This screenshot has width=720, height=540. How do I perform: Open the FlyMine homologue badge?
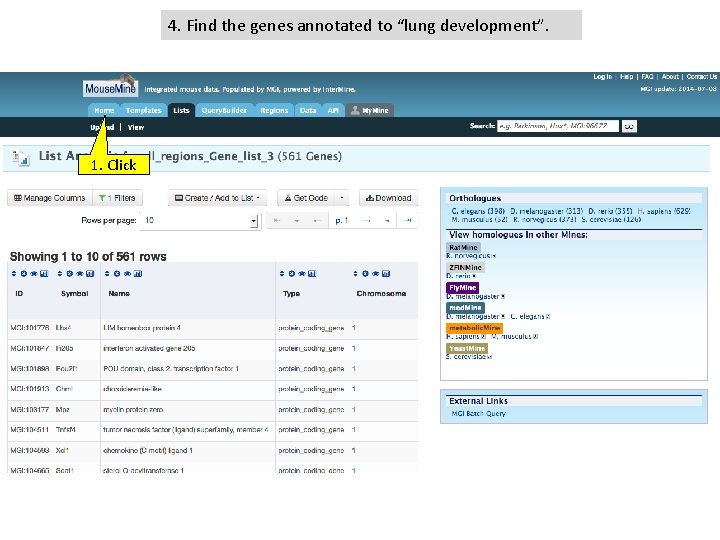click(462, 288)
